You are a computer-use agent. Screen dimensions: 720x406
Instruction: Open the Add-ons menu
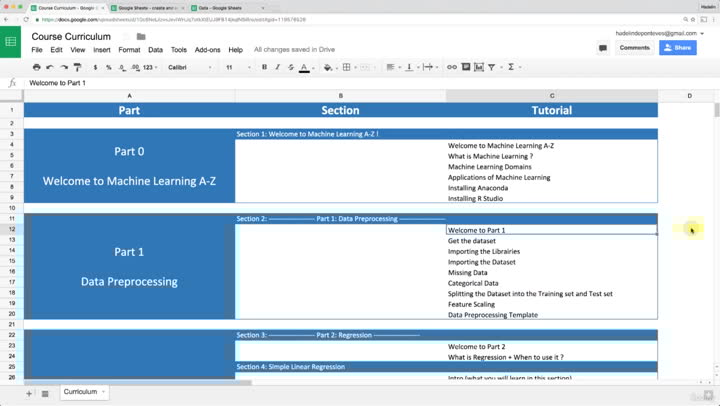(x=208, y=50)
